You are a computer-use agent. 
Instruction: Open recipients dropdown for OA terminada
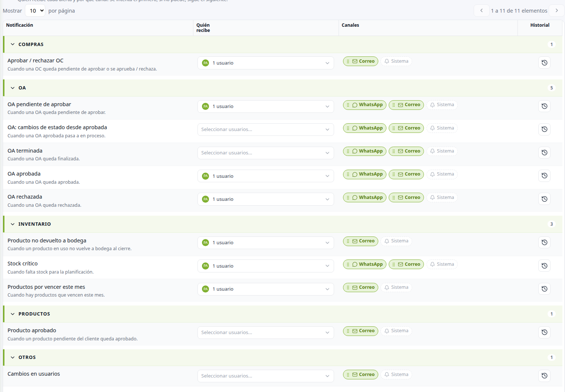click(x=265, y=153)
